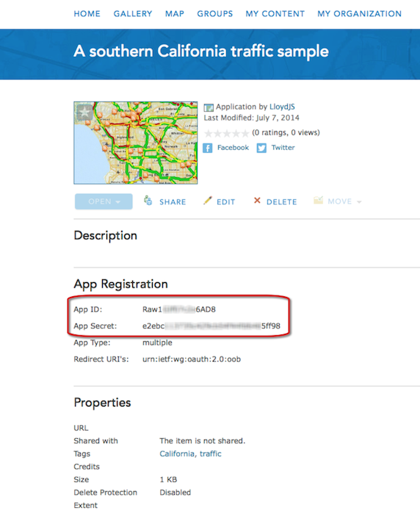Click the Twitter bird icon
The height and width of the screenshot is (516, 420).
(x=261, y=148)
